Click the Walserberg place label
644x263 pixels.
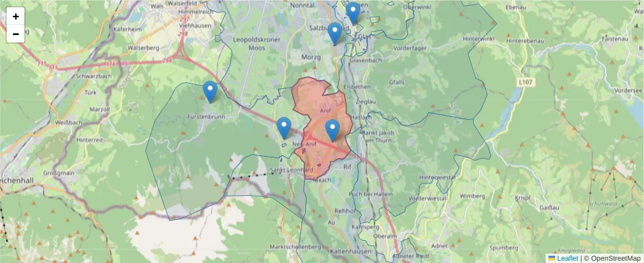coord(143,47)
